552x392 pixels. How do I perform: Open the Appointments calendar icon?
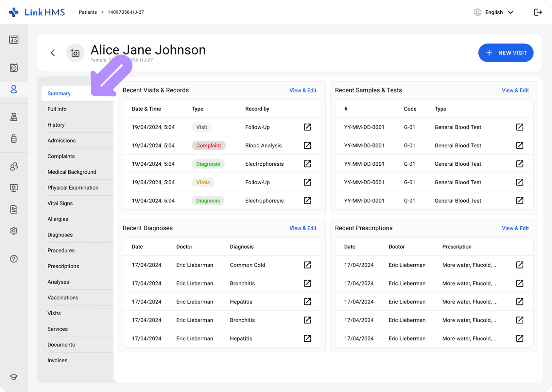click(x=14, y=68)
